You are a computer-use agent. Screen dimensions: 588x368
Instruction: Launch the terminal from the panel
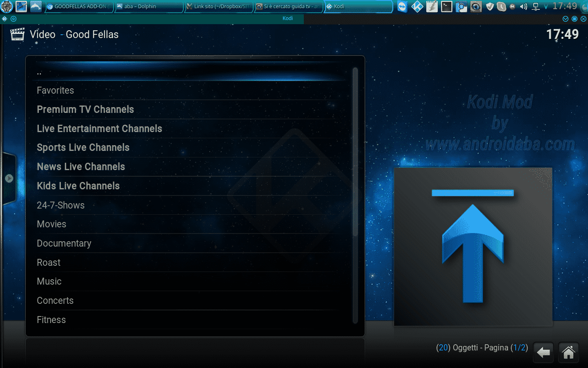(x=446, y=7)
